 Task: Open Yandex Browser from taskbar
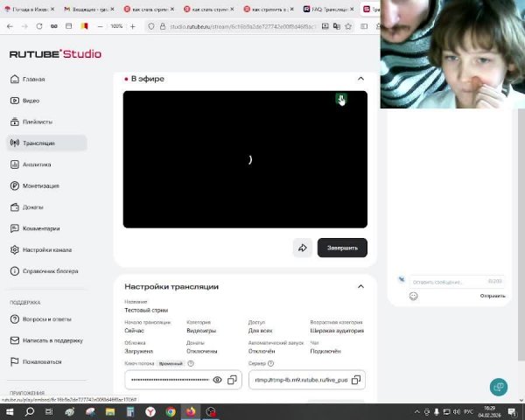pos(150,411)
